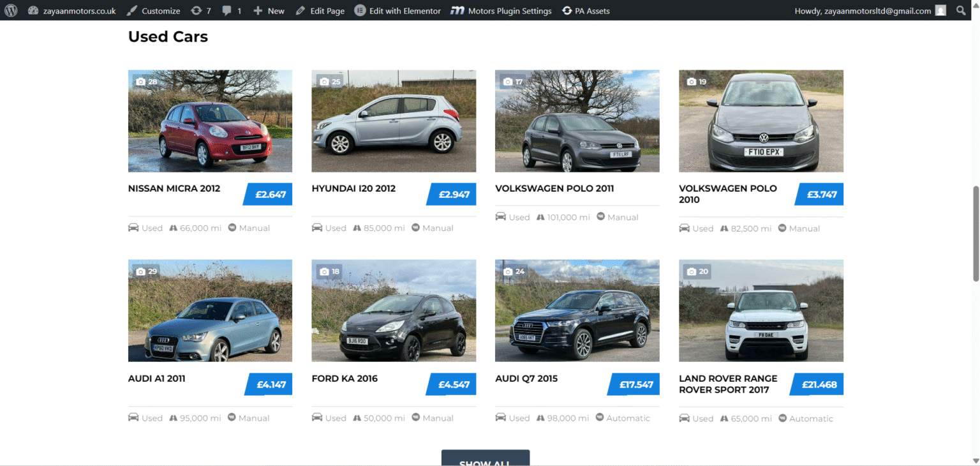Click the £2.947 price tag on the Hyundai i20
Screen dimensions: 980x466
[451, 194]
